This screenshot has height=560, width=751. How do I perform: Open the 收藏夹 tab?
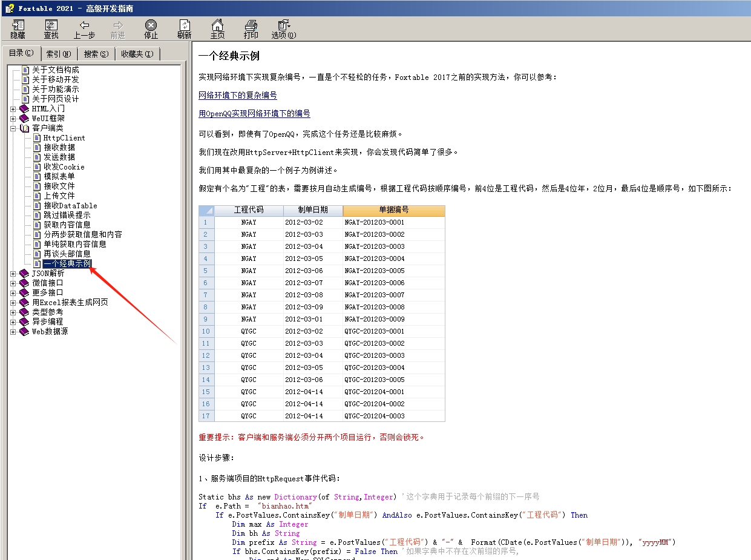click(137, 54)
